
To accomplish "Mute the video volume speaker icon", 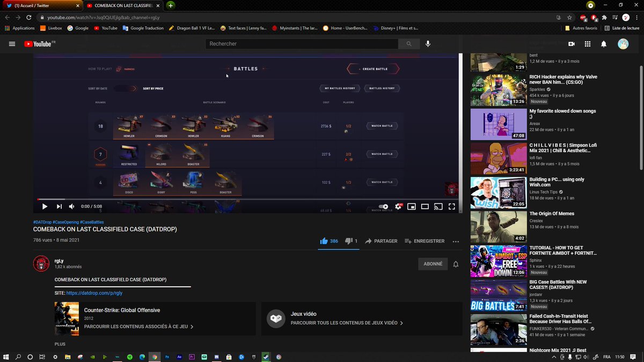I will (x=72, y=206).
